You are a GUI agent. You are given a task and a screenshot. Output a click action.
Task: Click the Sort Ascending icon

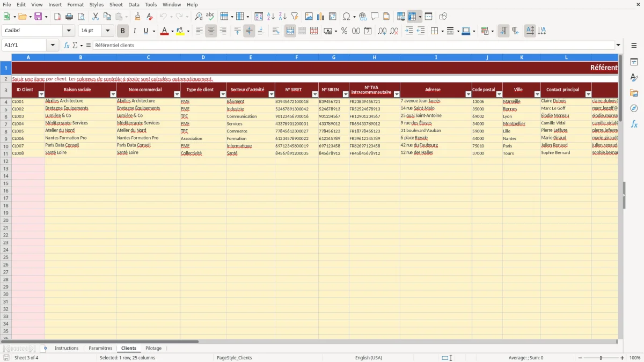click(x=270, y=17)
